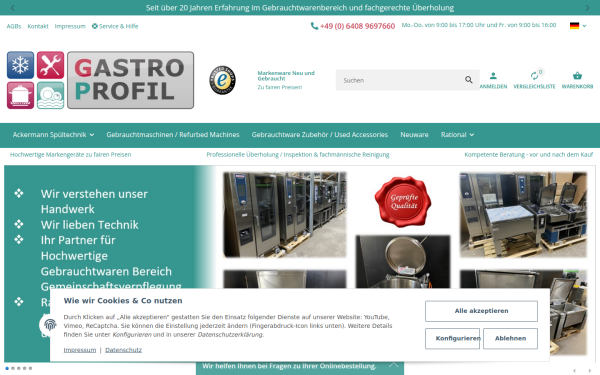Click the German flag language icon
The width and height of the screenshot is (600, 375).
tap(574, 26)
